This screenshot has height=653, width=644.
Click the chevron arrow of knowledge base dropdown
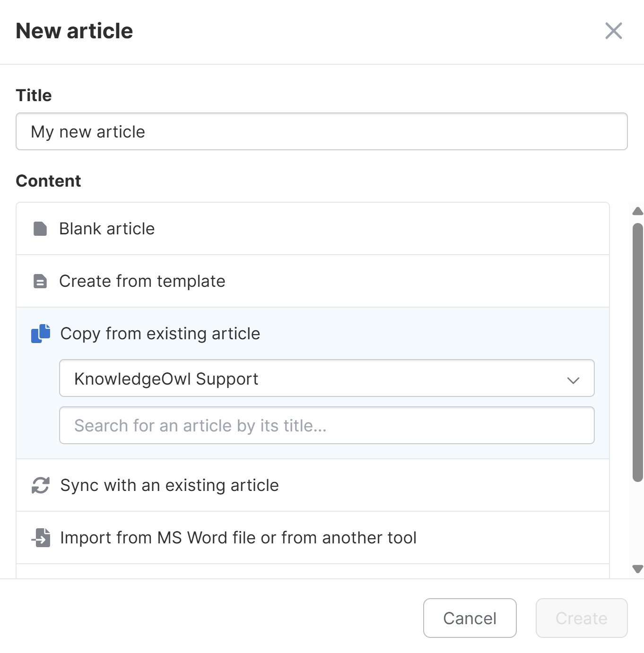[x=573, y=380]
